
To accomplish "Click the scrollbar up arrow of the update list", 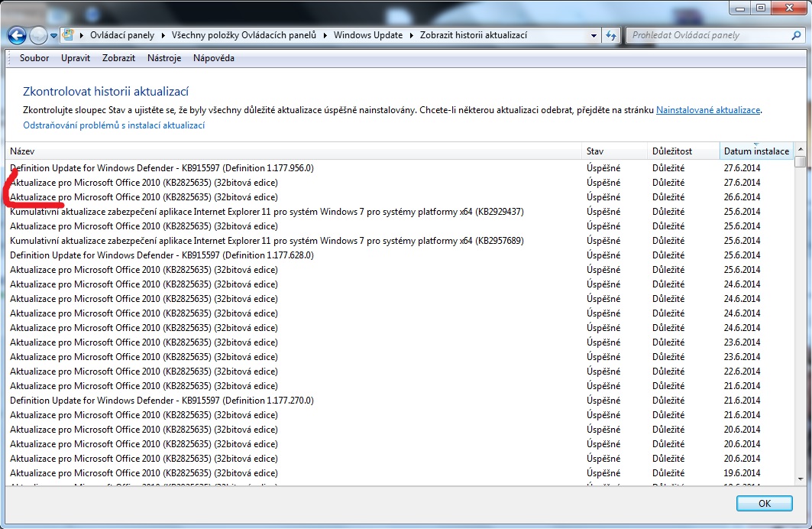I will tap(800, 151).
